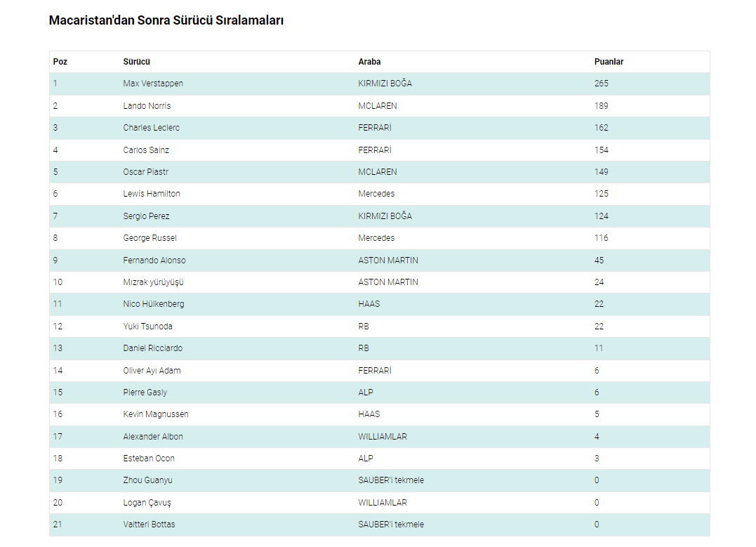Select the Charles Leclerc name cell

point(151,128)
